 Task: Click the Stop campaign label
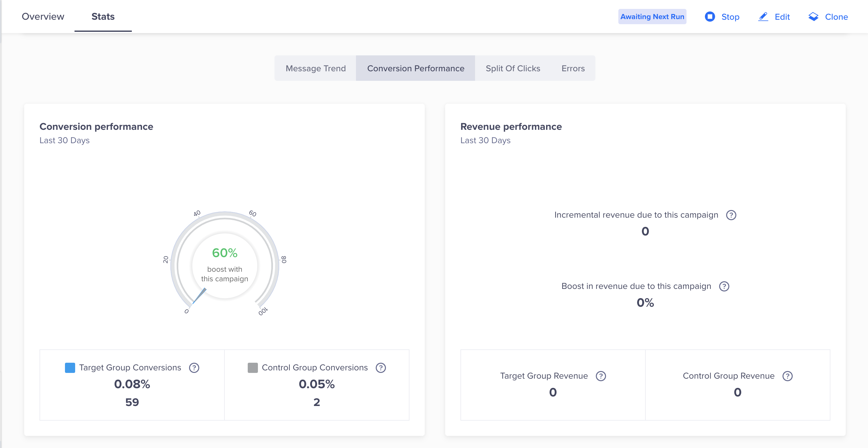click(x=730, y=17)
